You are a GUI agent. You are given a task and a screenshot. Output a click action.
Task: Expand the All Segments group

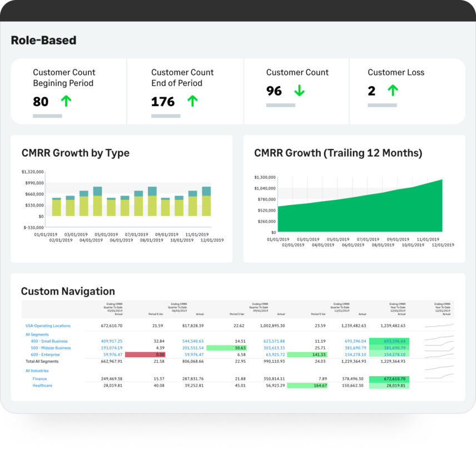[37, 334]
